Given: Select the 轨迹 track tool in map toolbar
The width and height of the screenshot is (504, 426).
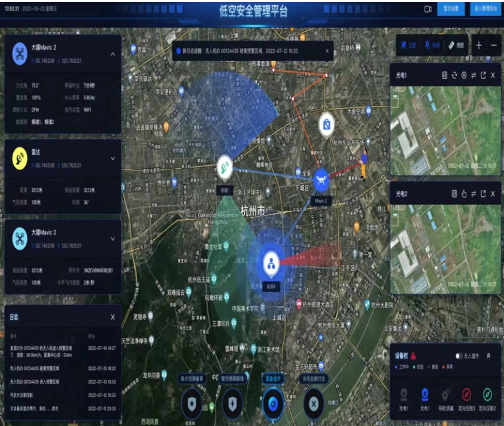Looking at the screenshot, I should pyautogui.click(x=431, y=45).
